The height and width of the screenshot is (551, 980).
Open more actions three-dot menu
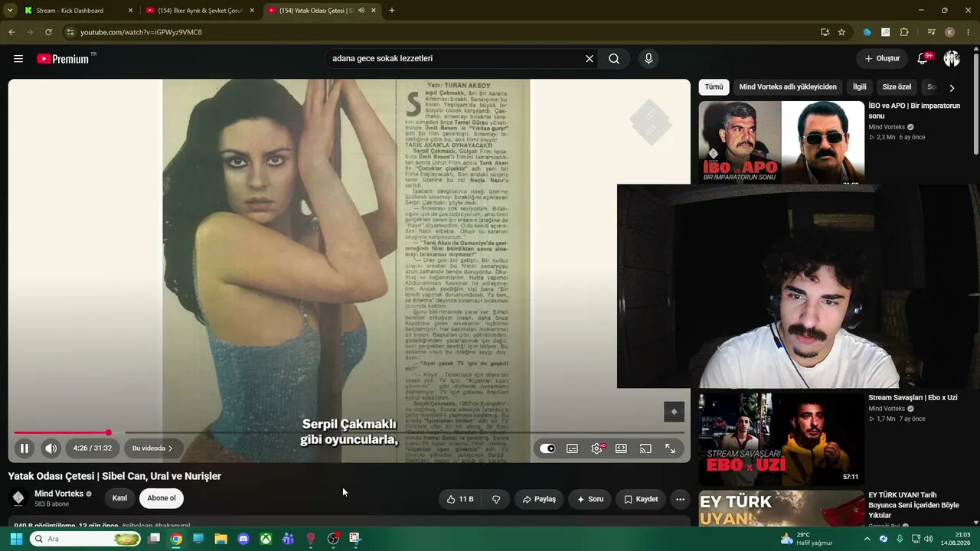tap(680, 499)
